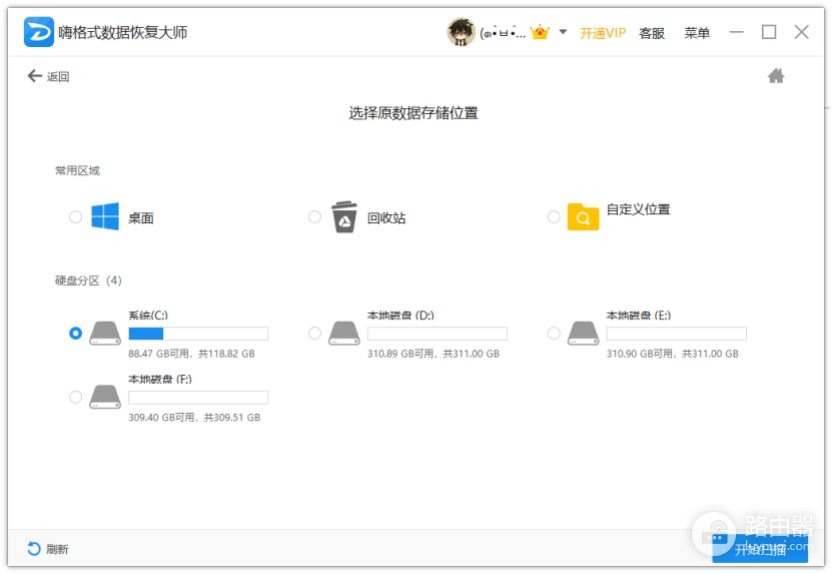Click the app logo icon in title bar
Image resolution: width=832 pixels, height=574 pixels.
point(39,32)
